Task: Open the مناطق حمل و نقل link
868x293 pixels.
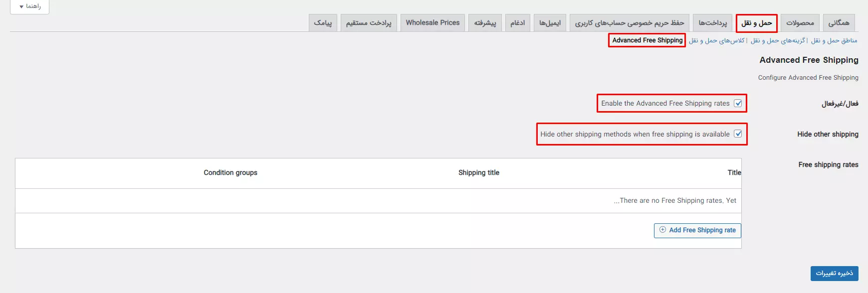Action: [834, 40]
